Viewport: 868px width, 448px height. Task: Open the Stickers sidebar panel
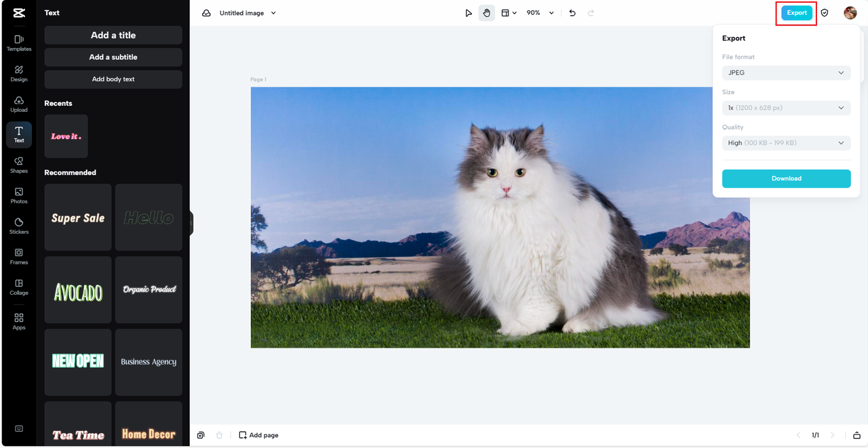tap(19, 226)
